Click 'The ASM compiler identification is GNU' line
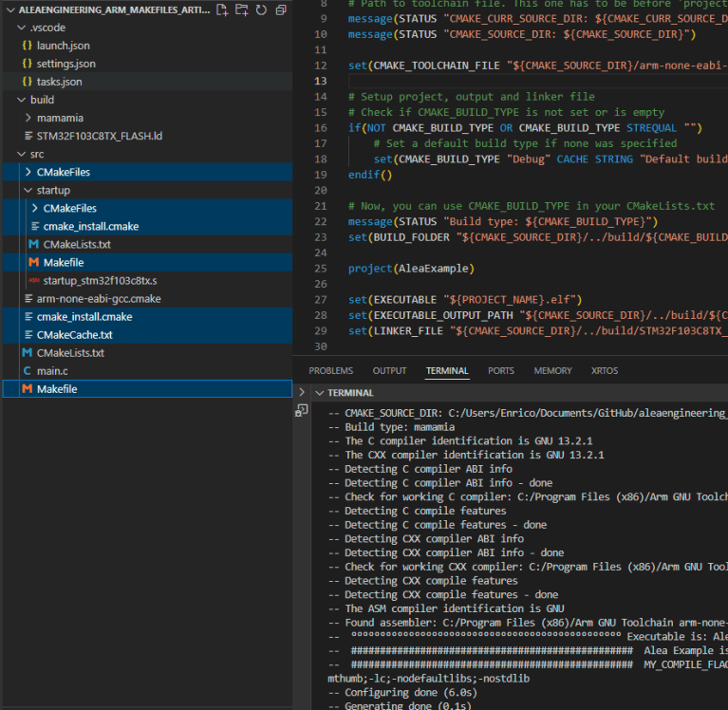Image resolution: width=728 pixels, height=710 pixels. point(446,608)
